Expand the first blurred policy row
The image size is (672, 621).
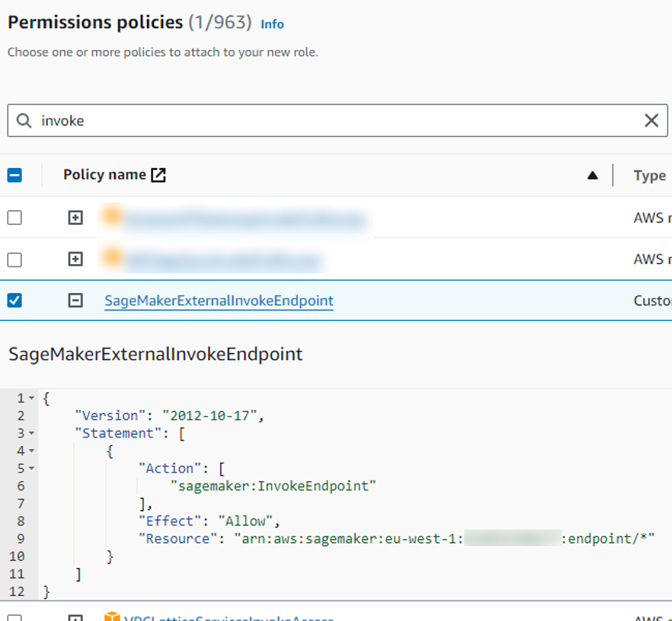coord(76,217)
